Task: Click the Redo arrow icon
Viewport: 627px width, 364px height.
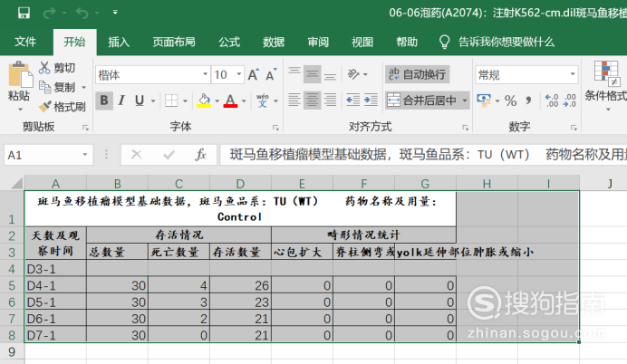Action: 50,14
